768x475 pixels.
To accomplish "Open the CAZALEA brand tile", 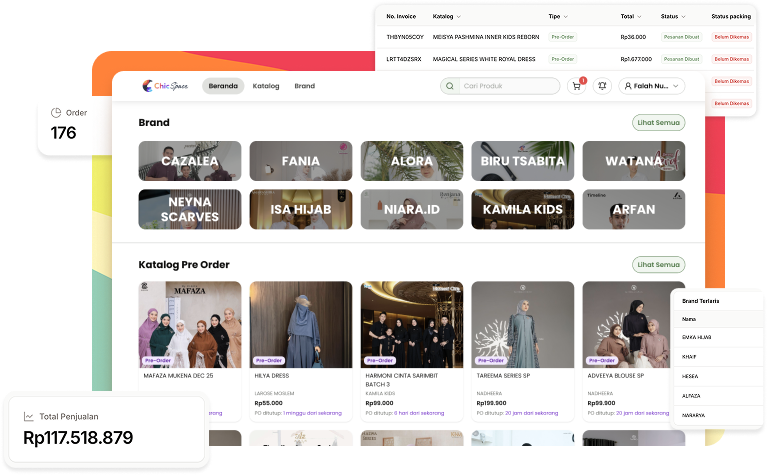I will (190, 161).
